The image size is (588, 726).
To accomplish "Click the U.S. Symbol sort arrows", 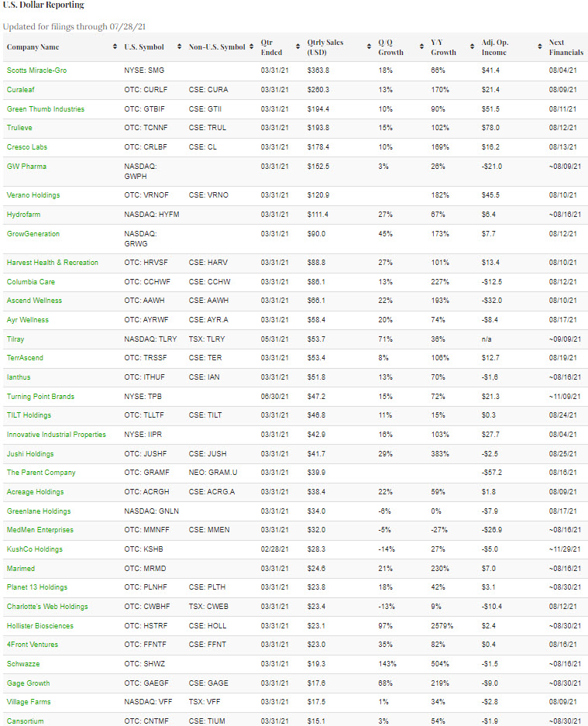I will pyautogui.click(x=180, y=47).
